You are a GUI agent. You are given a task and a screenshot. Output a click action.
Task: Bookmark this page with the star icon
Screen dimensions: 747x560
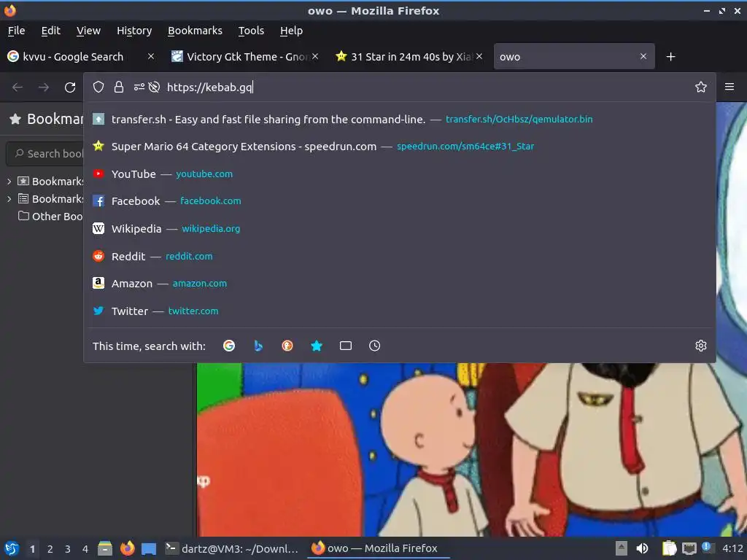[701, 87]
